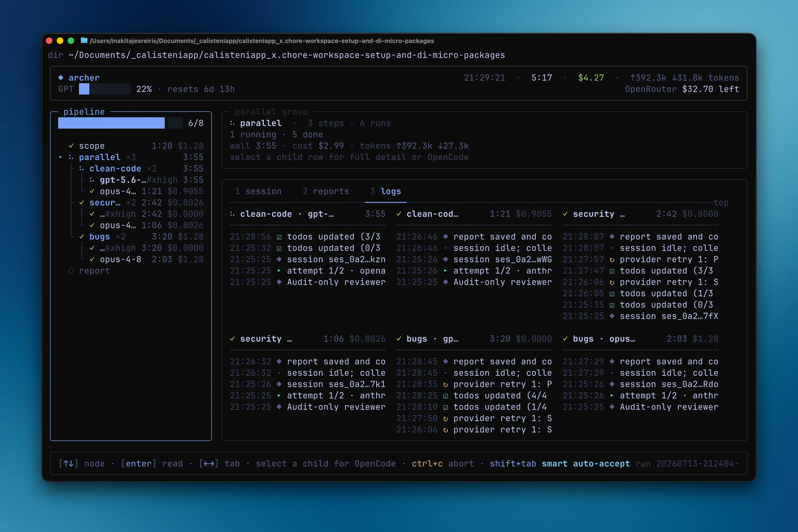Click the archer diamond icon
Screen dimensions: 798x532
pyautogui.click(x=61, y=78)
